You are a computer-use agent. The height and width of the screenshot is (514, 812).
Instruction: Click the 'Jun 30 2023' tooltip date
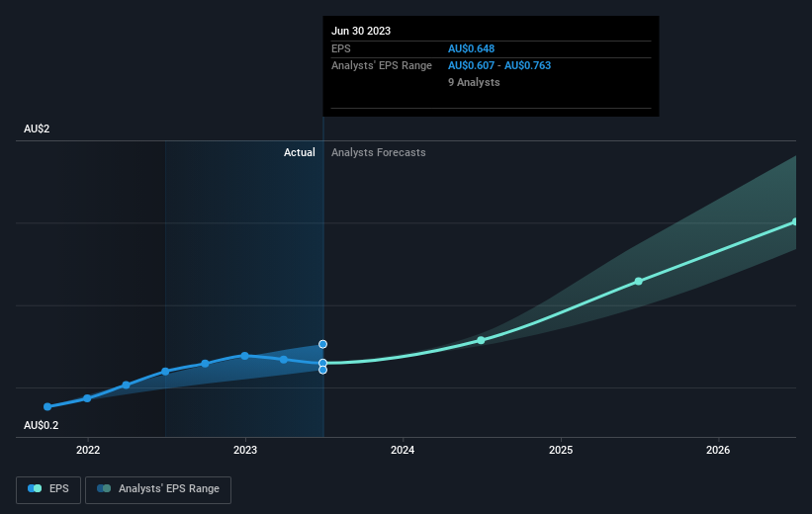[361, 31]
